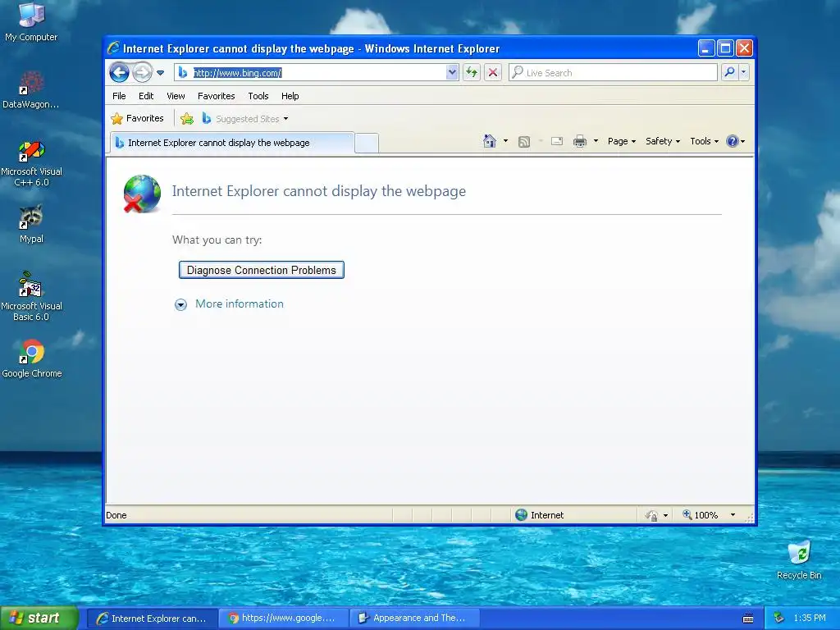840x630 pixels.
Task: Select Microsoft Visual Basic 6.0 shortcut
Action: (31, 296)
